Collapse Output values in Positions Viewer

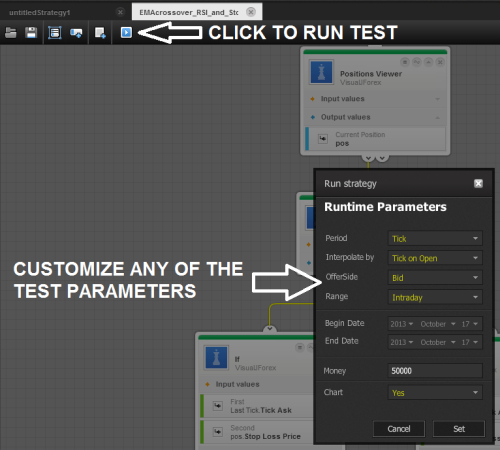[438, 117]
